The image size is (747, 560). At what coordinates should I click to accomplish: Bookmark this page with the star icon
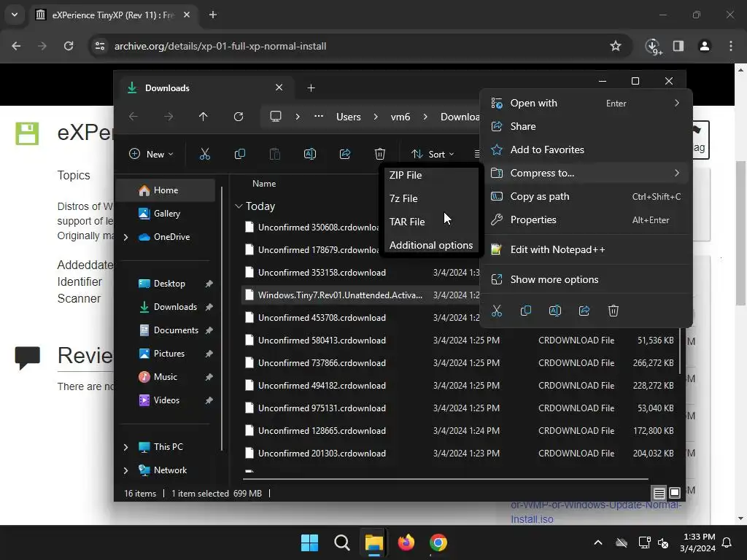pyautogui.click(x=616, y=46)
